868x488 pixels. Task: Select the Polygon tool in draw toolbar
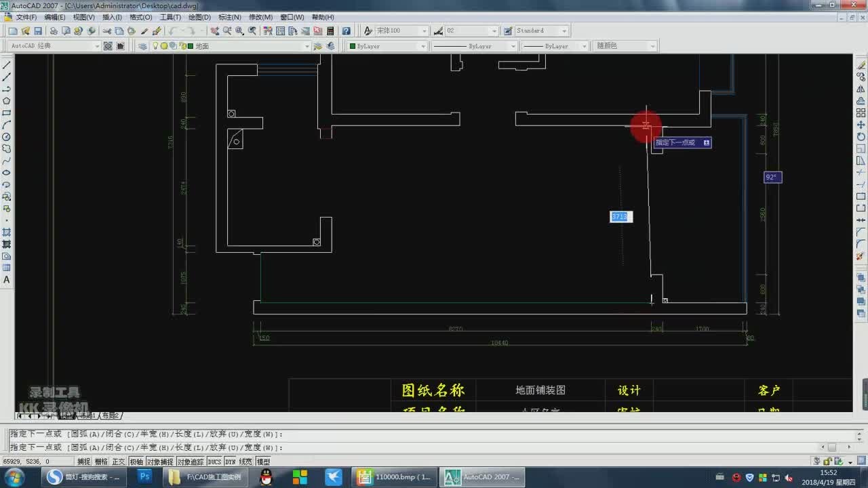coord(7,101)
